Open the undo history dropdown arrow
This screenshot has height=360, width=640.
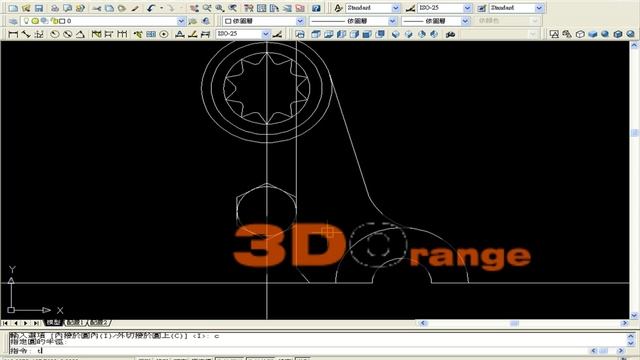(x=161, y=8)
